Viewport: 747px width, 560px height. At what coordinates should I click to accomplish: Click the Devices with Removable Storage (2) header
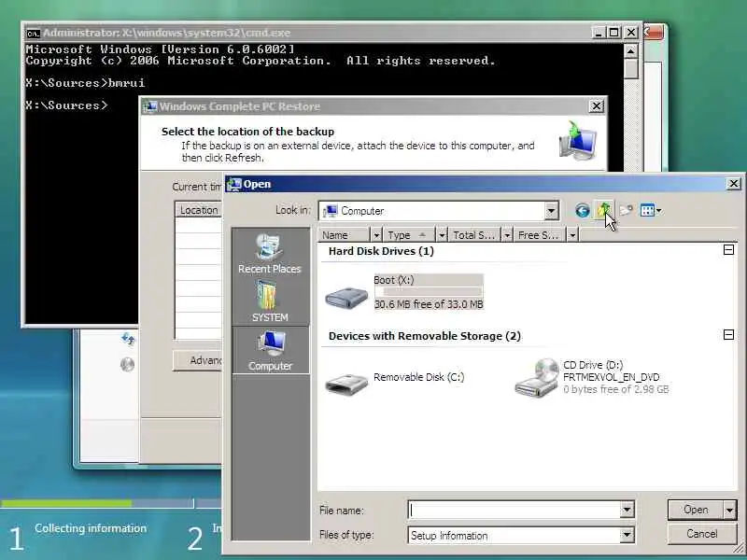[425, 336]
